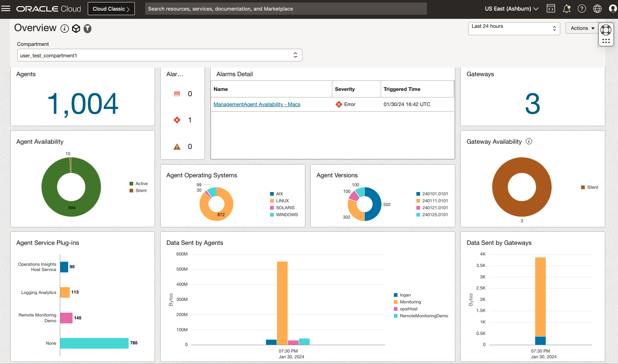
Task: Click the filter funnel icon beside Overview
Action: pyautogui.click(x=87, y=28)
